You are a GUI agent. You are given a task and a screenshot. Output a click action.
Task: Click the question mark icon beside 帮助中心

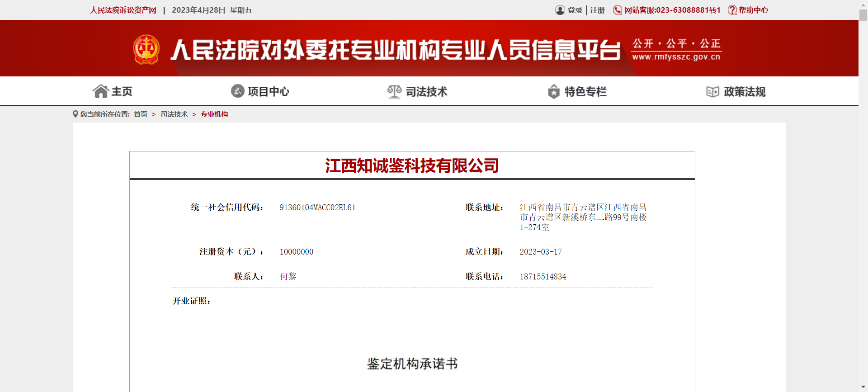pos(732,10)
